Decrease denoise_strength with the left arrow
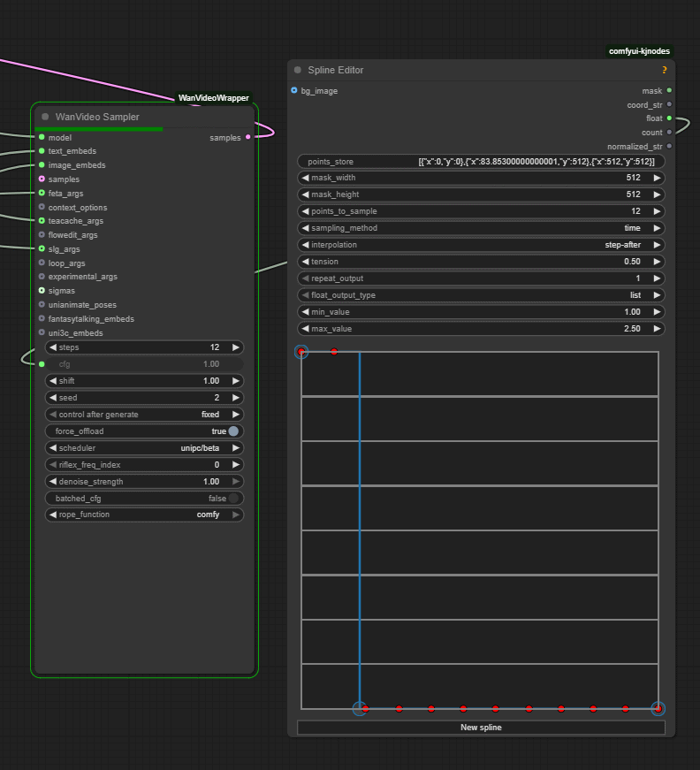Viewport: 700px width, 770px height. [53, 481]
